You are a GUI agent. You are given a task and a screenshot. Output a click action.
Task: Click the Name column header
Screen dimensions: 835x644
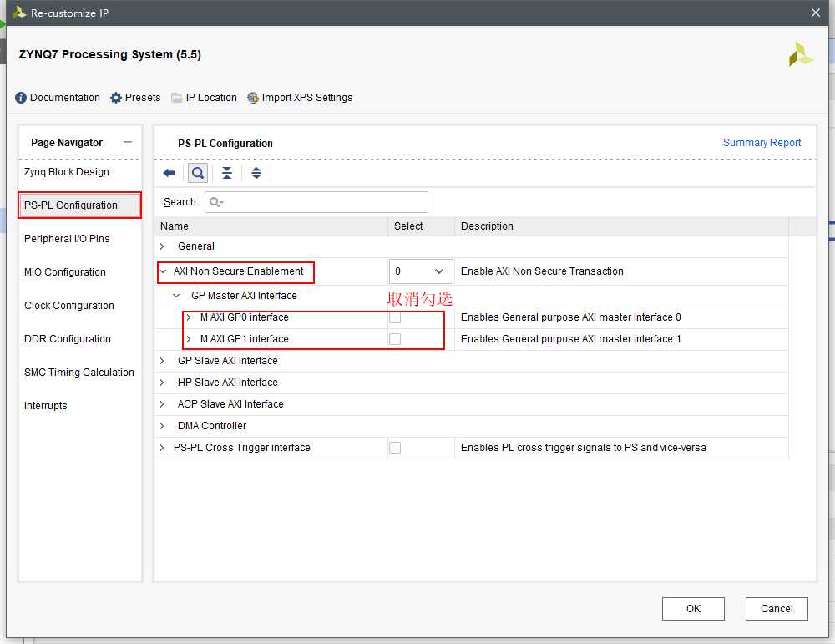click(175, 226)
